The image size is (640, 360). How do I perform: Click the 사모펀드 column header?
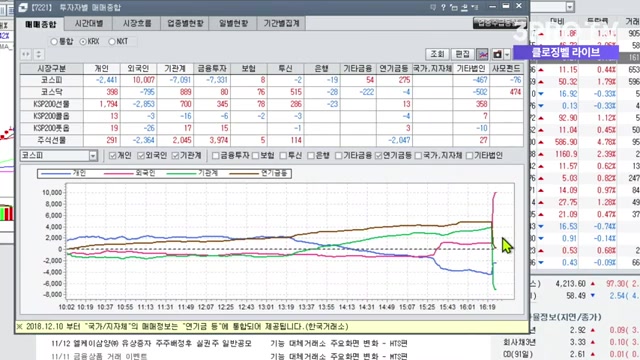(506, 69)
